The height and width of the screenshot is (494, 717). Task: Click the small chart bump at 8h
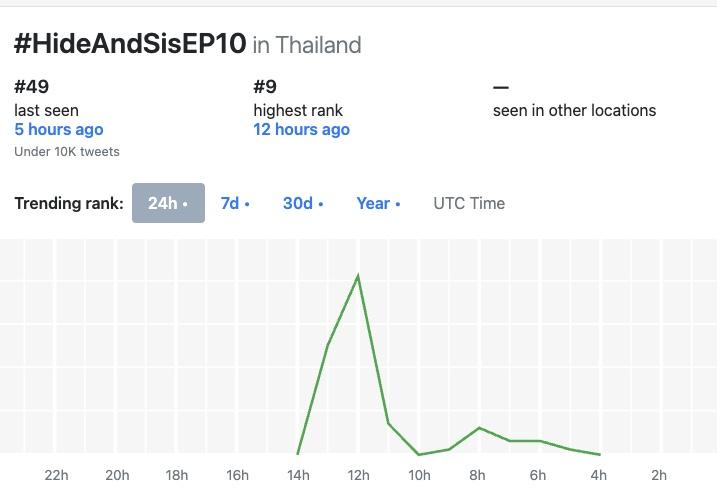pyautogui.click(x=479, y=428)
